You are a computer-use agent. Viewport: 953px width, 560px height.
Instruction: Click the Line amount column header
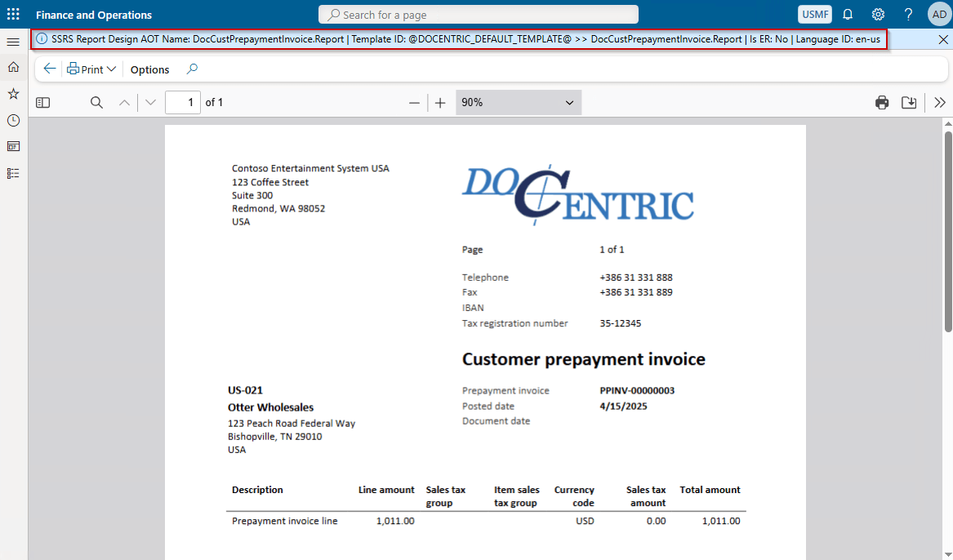click(x=386, y=490)
